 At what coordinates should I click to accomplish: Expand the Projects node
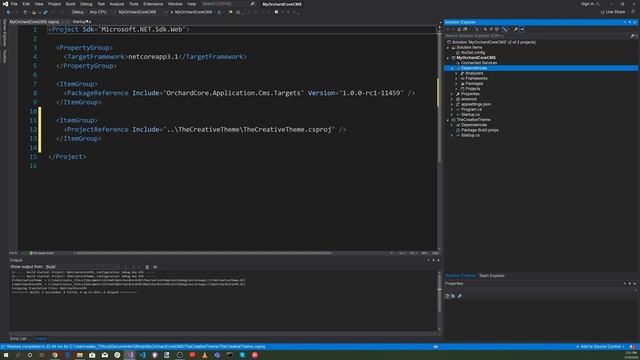coord(457,89)
